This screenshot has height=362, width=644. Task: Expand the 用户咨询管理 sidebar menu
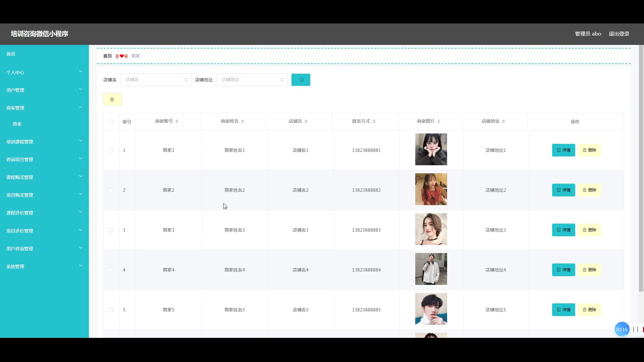[44, 248]
